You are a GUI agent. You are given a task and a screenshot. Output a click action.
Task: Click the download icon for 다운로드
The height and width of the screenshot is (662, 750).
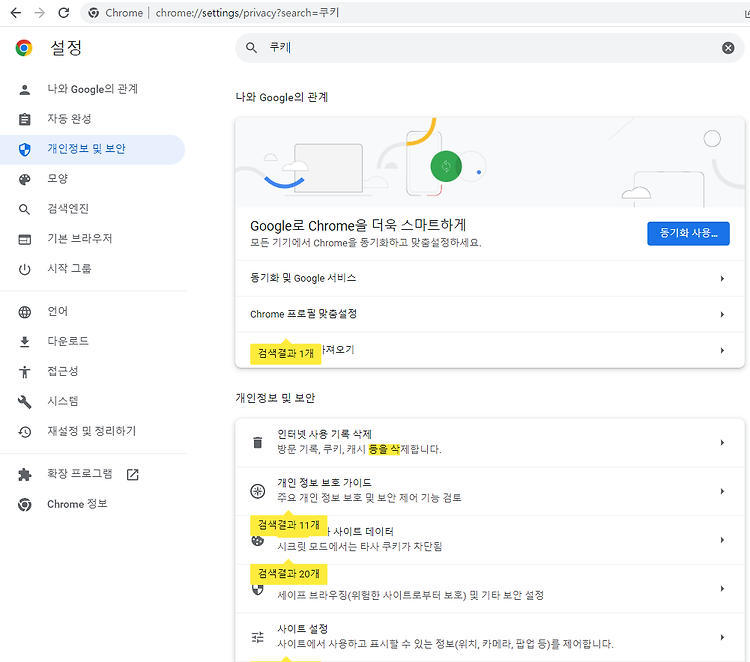[x=24, y=342]
